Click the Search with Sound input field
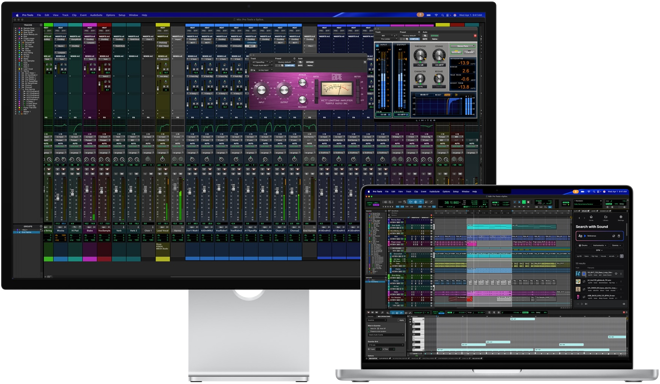 [x=599, y=236]
